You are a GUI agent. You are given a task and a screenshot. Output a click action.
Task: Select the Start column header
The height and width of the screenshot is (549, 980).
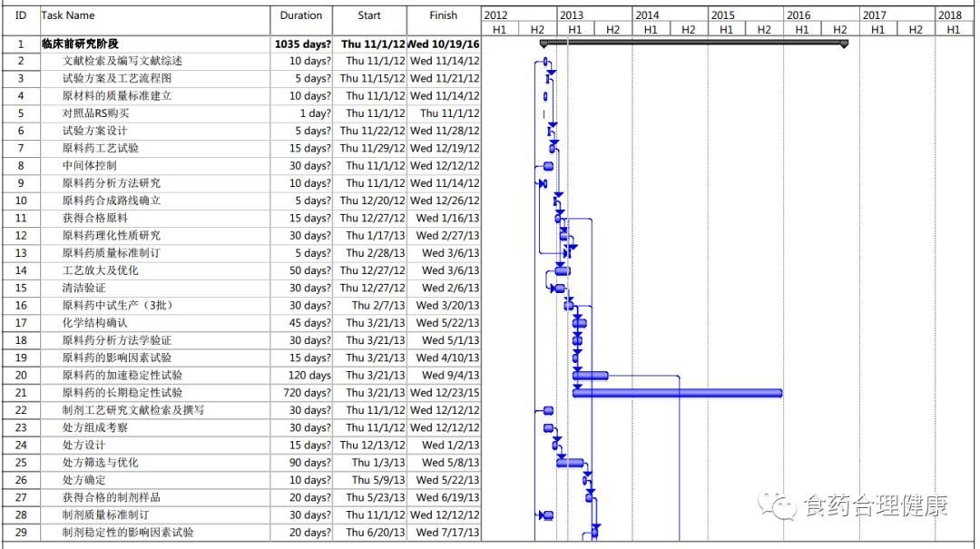coord(368,15)
